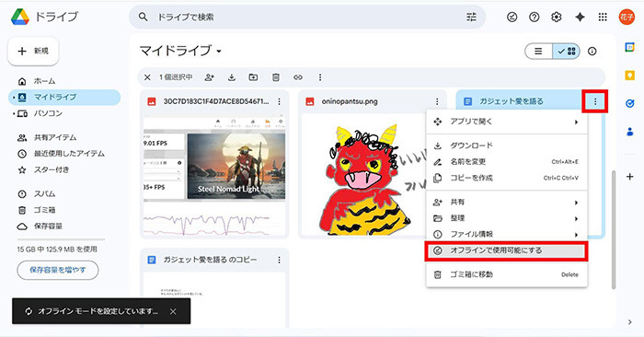
Task: Click the move-to-folder toolbar icon
Action: pos(253,77)
